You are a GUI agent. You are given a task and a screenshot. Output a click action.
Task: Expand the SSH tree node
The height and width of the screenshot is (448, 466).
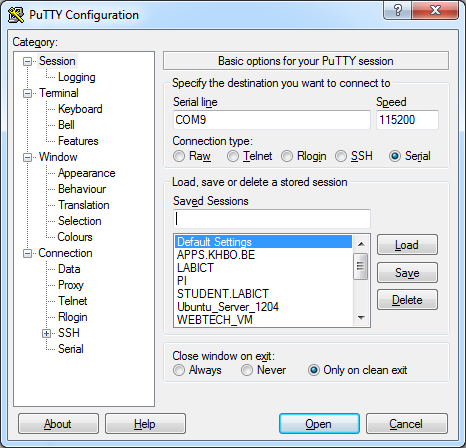[46, 333]
